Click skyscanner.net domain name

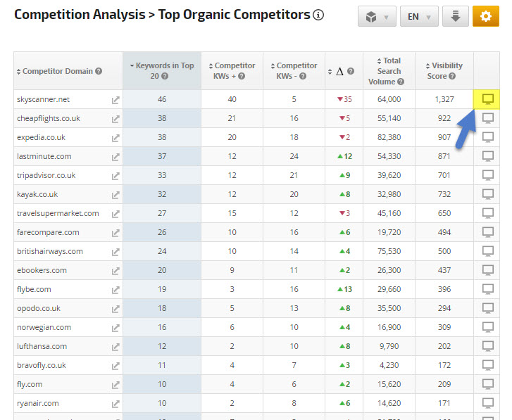tap(43, 99)
